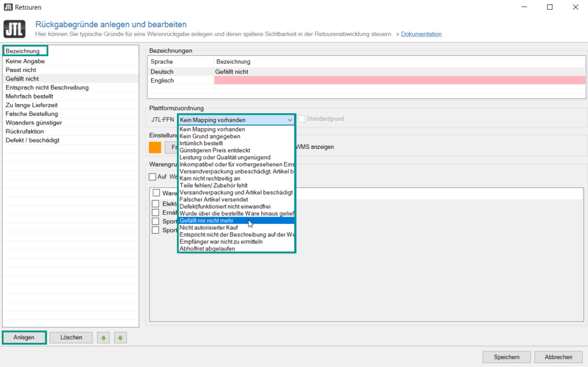Check the Elektro product group checkbox

tap(156, 203)
